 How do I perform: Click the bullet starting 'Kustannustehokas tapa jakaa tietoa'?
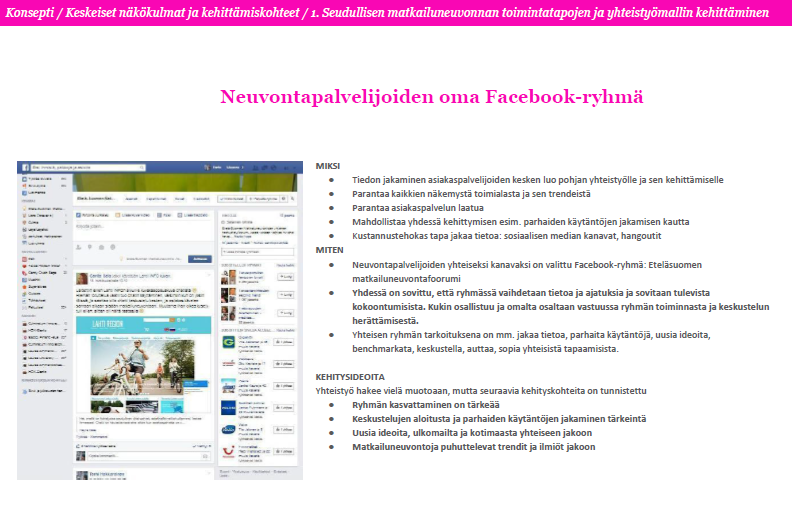pos(507,236)
